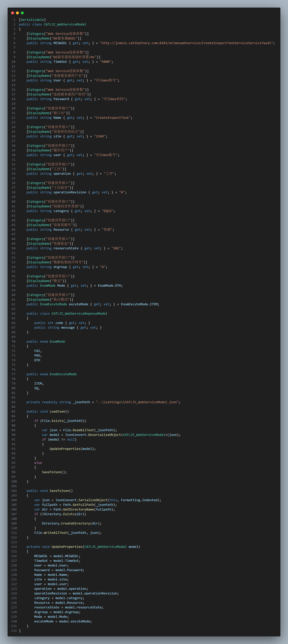Viewport: 288px width, 644px height.
Task: Click JsonConvert.SerializeObject on line 104
Action: 81,500
